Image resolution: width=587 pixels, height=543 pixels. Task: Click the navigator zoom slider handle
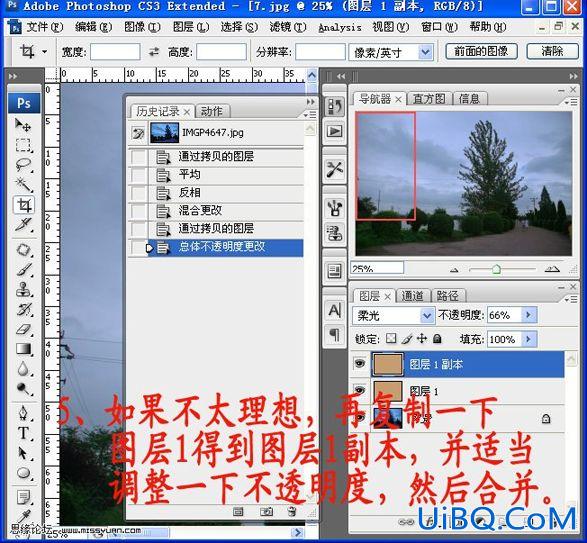click(496, 269)
